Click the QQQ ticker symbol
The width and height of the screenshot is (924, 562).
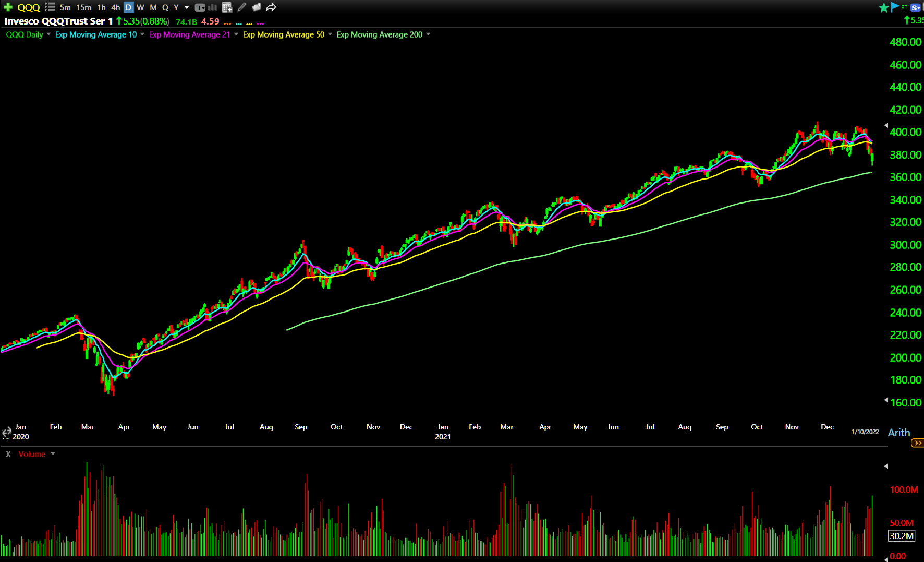click(x=28, y=7)
